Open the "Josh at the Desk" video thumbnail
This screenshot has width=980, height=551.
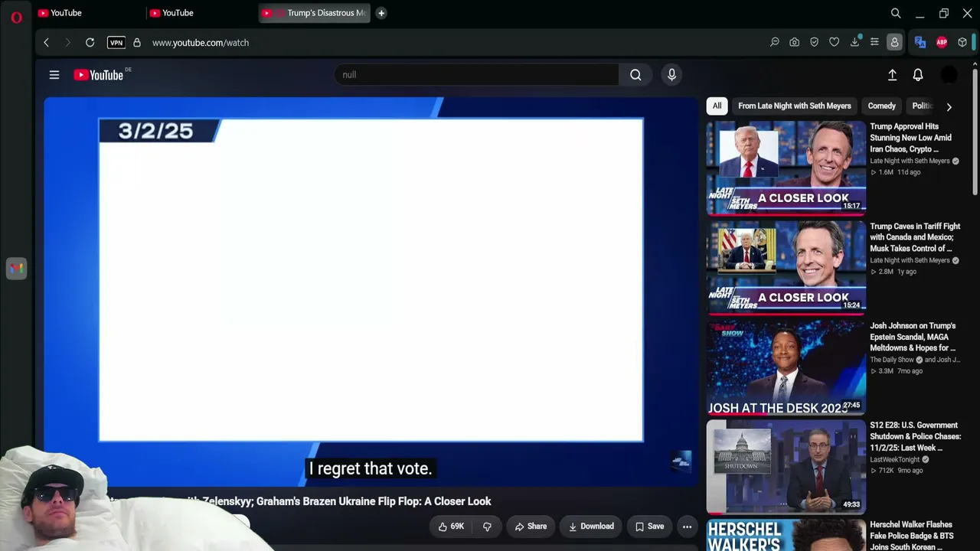pyautogui.click(x=786, y=367)
